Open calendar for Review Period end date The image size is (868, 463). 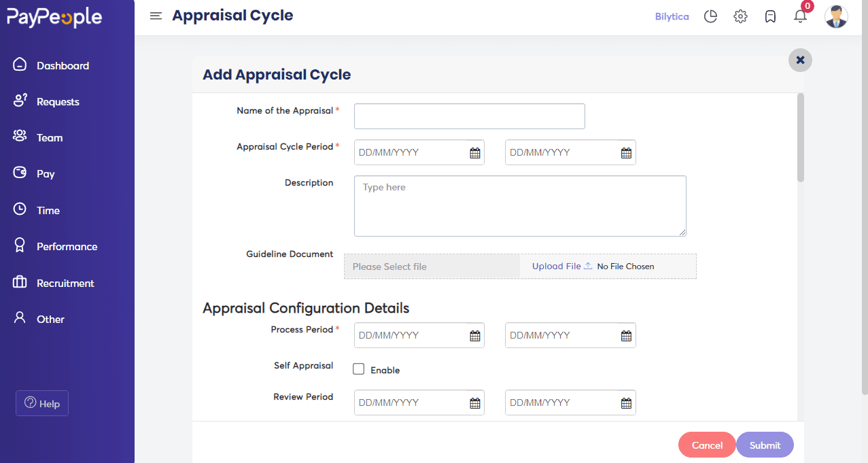coord(626,402)
